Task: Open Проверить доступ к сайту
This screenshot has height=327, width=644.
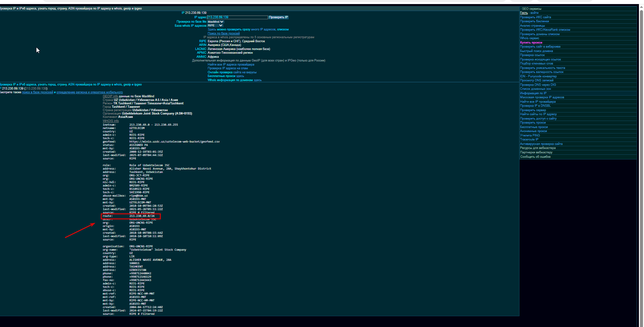Action: [538, 119]
